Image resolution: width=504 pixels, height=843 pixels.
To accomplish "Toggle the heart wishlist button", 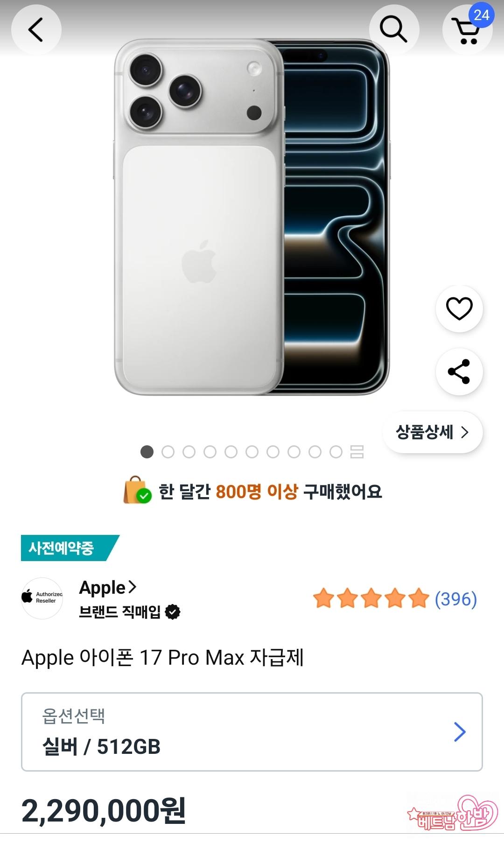I will pyautogui.click(x=459, y=309).
